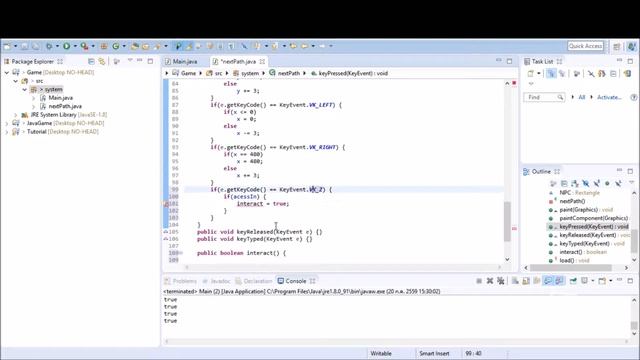Click 'nextPath' in the editor breadcrumb

pyautogui.click(x=289, y=73)
